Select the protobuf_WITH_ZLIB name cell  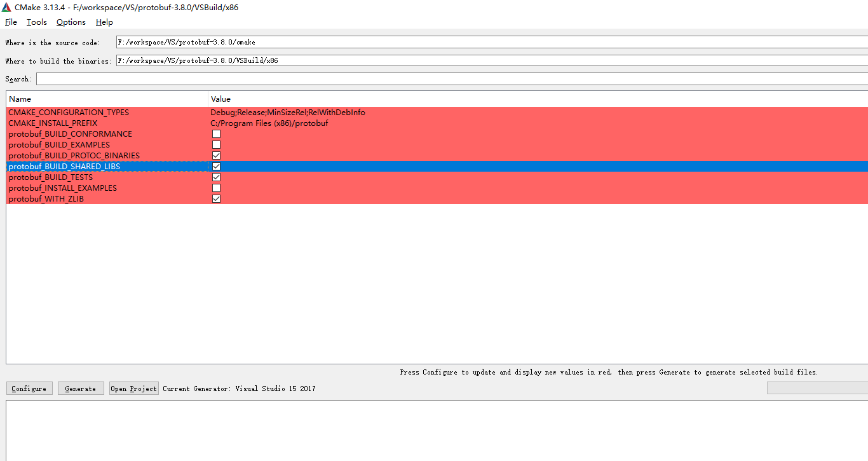point(107,199)
